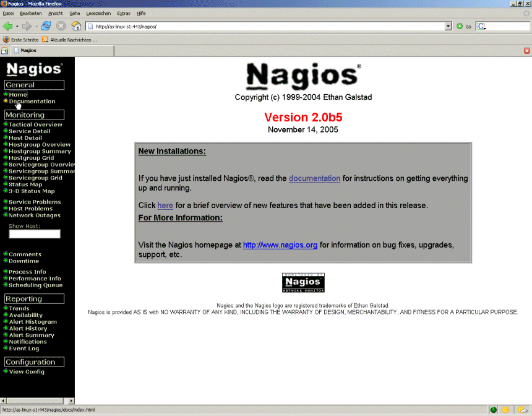Open Status Map
The image size is (532, 416).
click(25, 184)
